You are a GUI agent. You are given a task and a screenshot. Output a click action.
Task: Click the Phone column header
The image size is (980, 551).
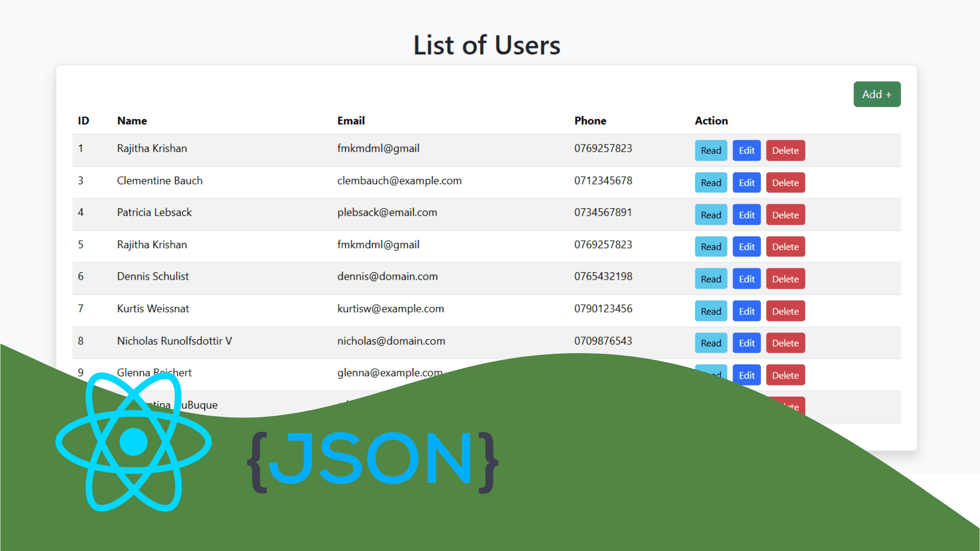coord(590,120)
